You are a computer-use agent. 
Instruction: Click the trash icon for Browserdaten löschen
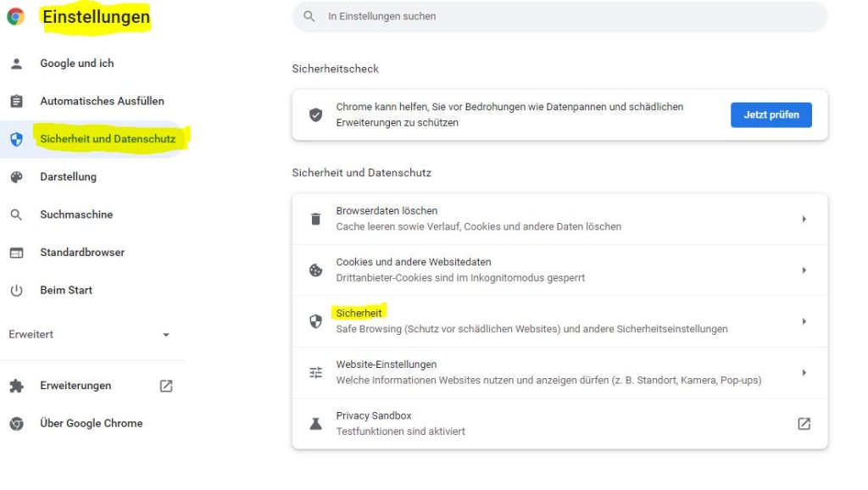click(x=316, y=219)
